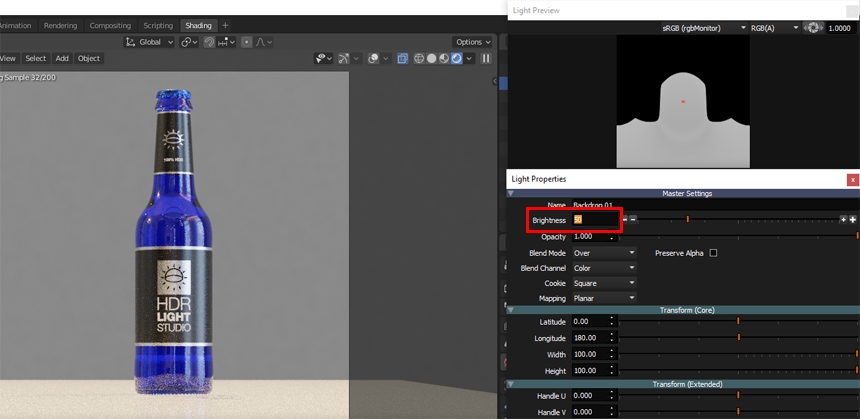Open viewport shading options dropdown

(469, 58)
